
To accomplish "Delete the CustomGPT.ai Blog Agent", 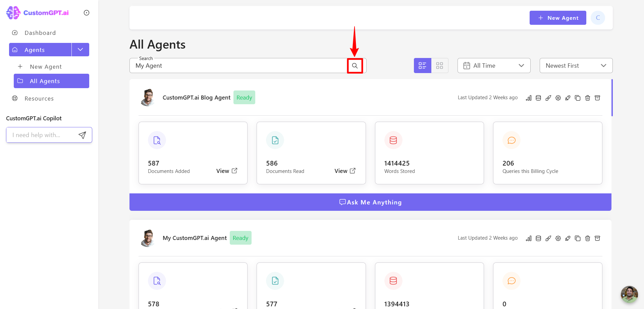I will [588, 98].
